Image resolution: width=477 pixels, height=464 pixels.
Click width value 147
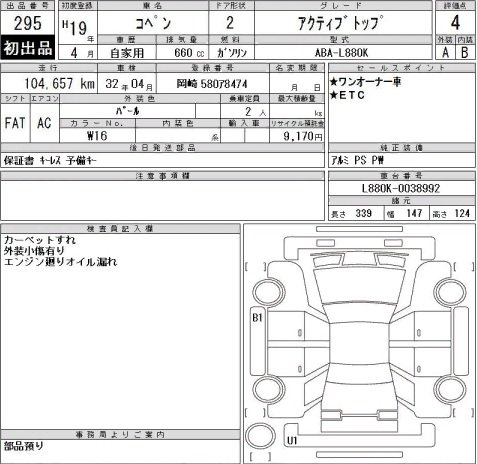pos(414,213)
